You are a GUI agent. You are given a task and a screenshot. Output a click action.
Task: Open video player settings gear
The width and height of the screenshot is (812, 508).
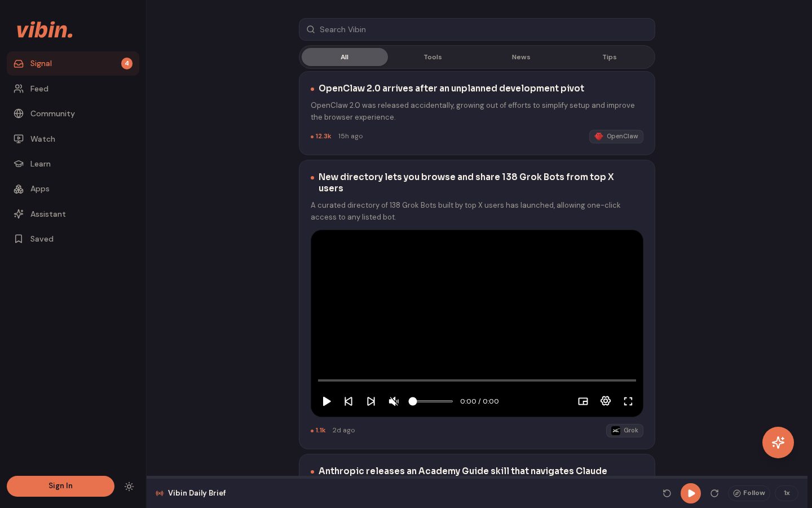pyautogui.click(x=606, y=401)
